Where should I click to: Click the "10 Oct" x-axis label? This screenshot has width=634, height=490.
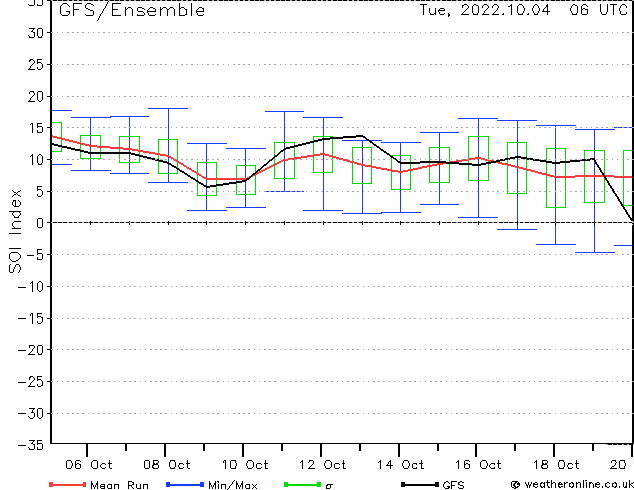coord(245,465)
